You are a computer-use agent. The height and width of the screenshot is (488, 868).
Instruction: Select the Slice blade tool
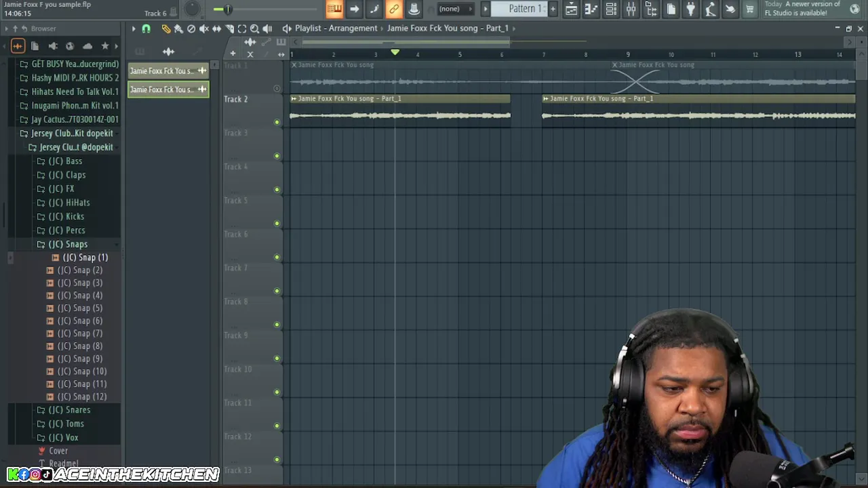(229, 28)
